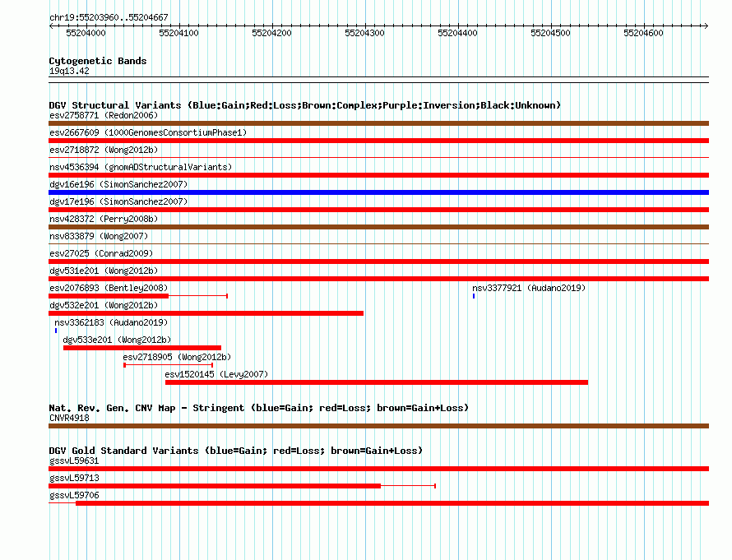Click ruler position 55204000
The width and height of the screenshot is (732, 560).
86,33
